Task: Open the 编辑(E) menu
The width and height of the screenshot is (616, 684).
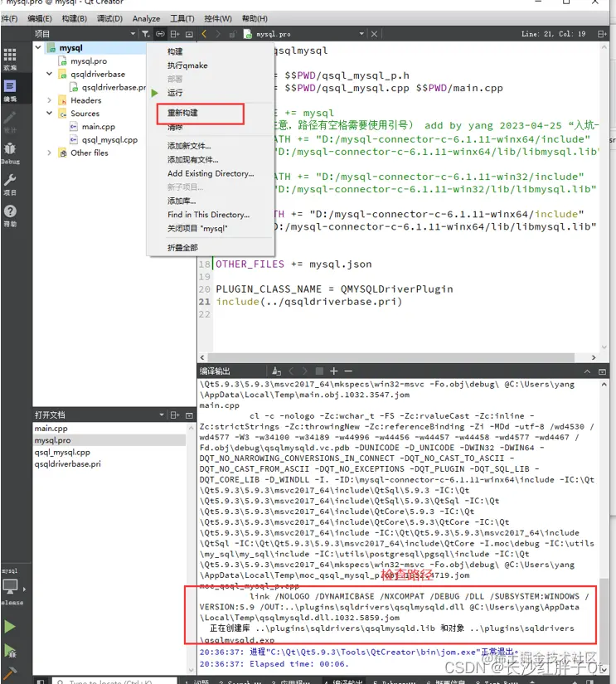Action: click(40, 18)
